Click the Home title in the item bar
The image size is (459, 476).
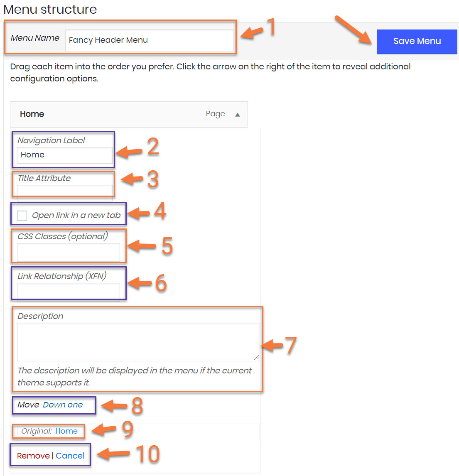click(x=32, y=114)
